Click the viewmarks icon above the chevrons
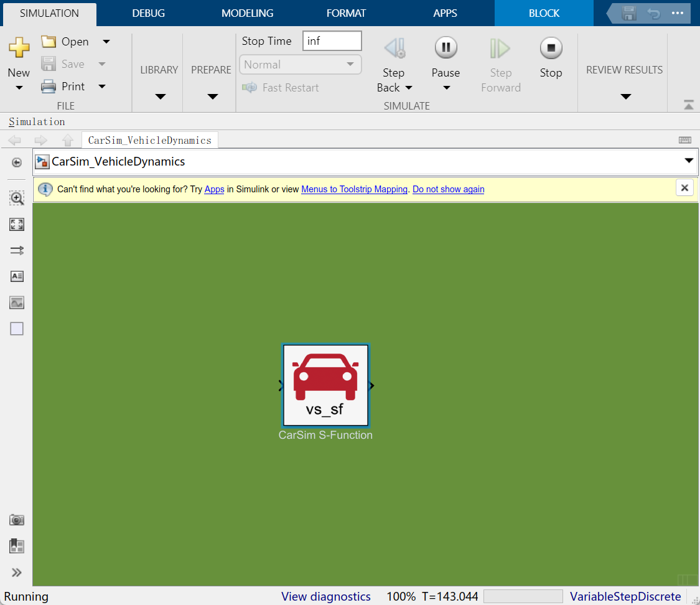The height and width of the screenshot is (605, 700). click(17, 546)
